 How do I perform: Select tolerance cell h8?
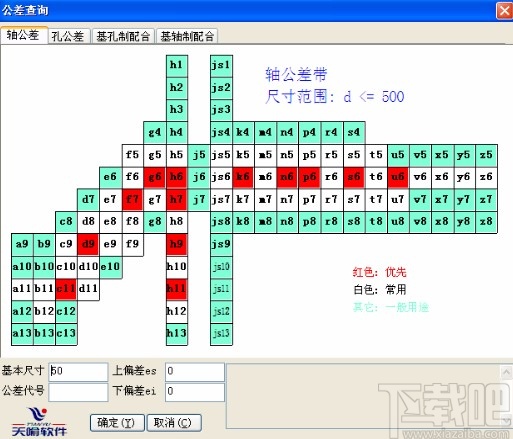tap(177, 222)
